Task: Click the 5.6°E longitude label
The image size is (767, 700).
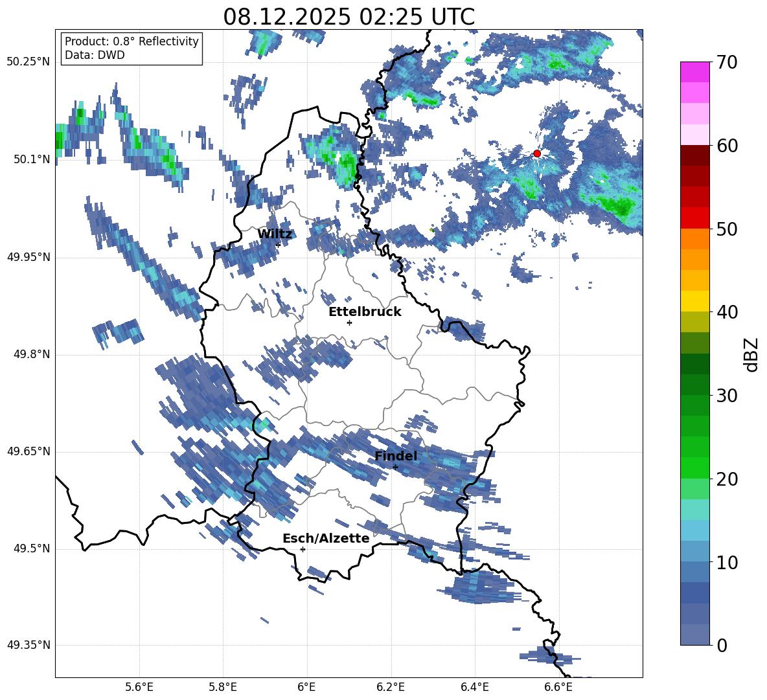Action: pyautogui.click(x=139, y=687)
